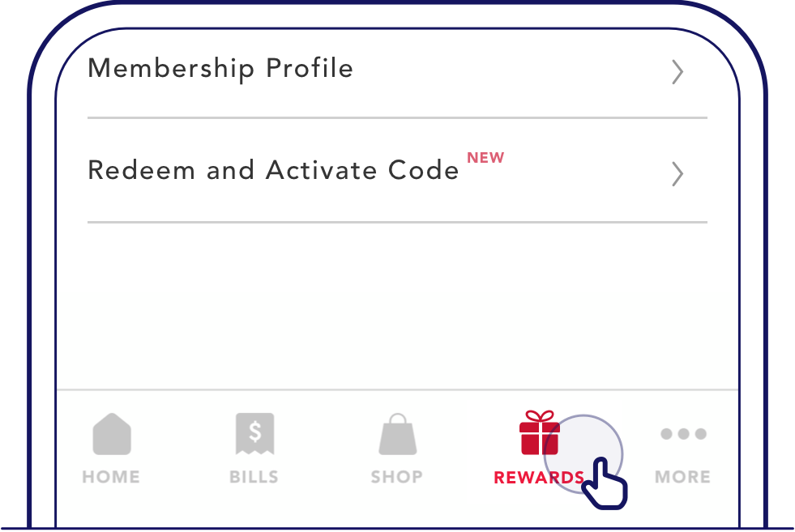Open the More three-dots icon
Image resolution: width=795 pixels, height=532 pixels.
click(x=683, y=434)
